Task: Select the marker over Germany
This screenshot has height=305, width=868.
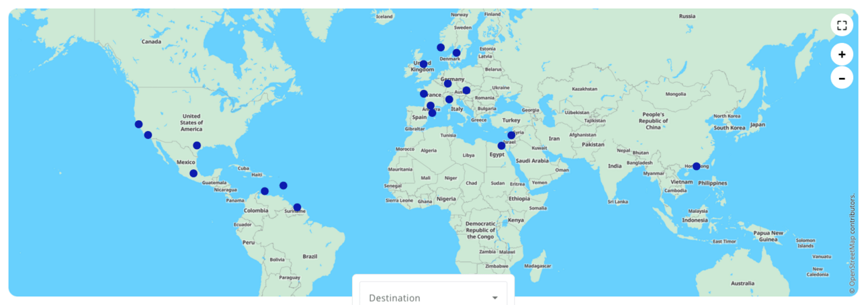Action: (448, 83)
